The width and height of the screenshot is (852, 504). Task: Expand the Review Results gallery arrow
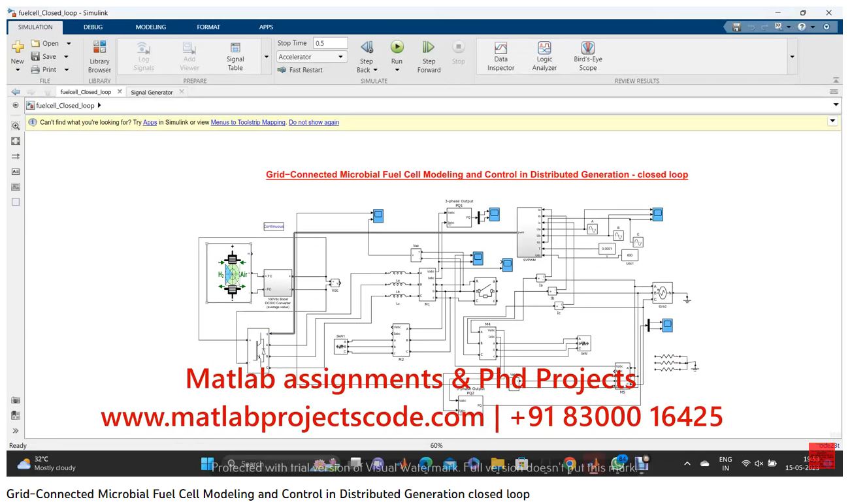(793, 57)
